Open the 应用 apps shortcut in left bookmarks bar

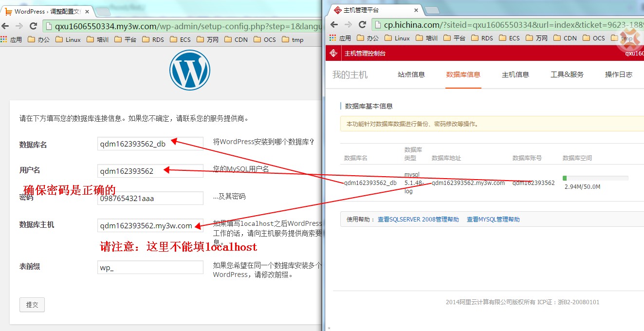pos(11,39)
